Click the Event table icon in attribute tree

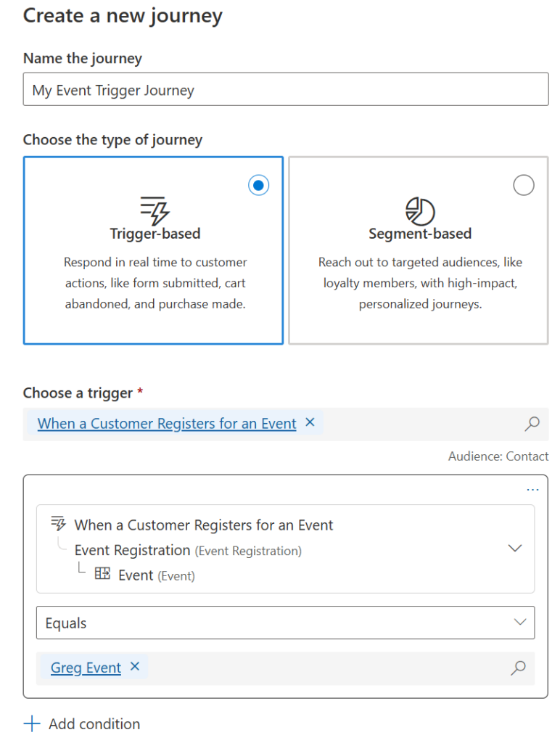(102, 575)
